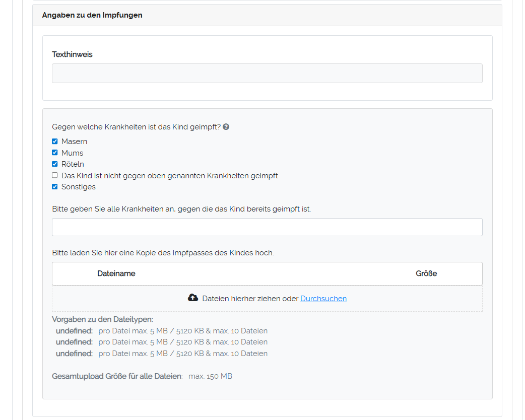Click the 'Bitte laden Sie hier' upload instruction
The width and height of the screenshot is (525, 420).
tap(163, 253)
